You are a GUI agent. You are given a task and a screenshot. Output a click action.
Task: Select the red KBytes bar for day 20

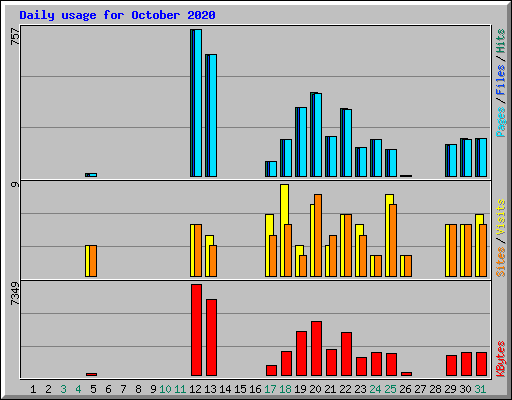(x=316, y=349)
